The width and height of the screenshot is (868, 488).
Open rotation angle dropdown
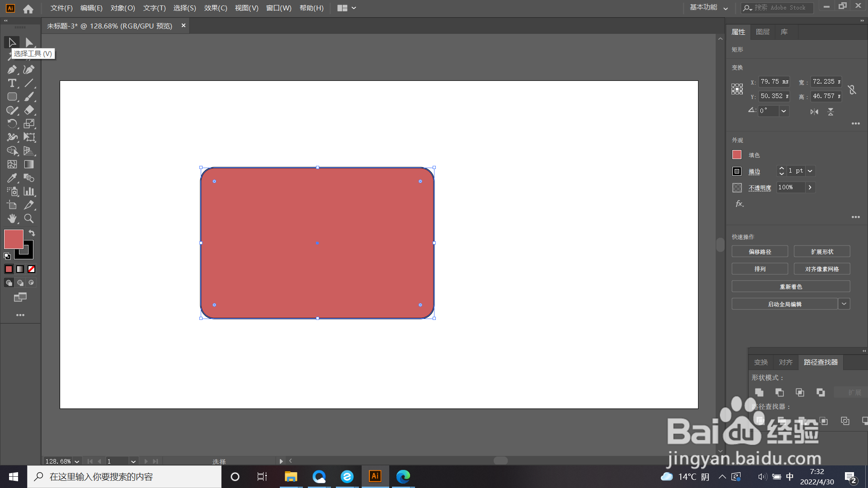point(784,111)
